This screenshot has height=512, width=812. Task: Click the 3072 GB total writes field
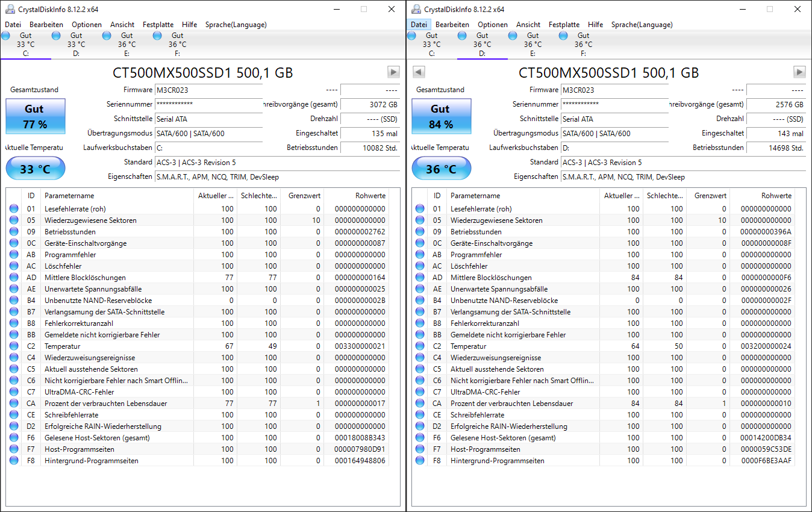pos(370,105)
